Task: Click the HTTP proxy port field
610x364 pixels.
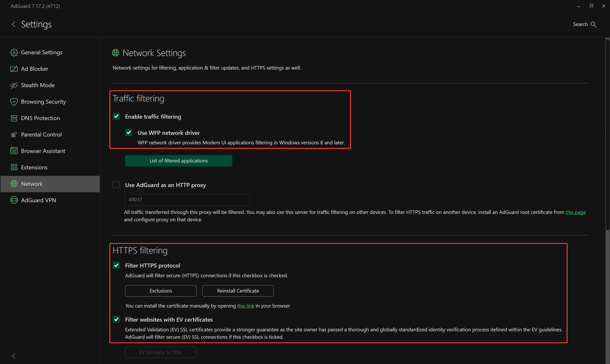Action: tap(187, 200)
